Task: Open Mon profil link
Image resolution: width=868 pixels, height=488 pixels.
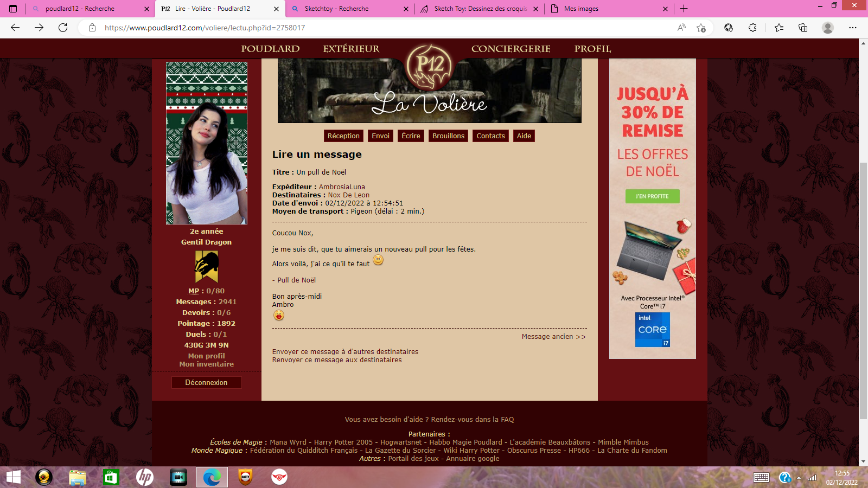Action: [206, 356]
